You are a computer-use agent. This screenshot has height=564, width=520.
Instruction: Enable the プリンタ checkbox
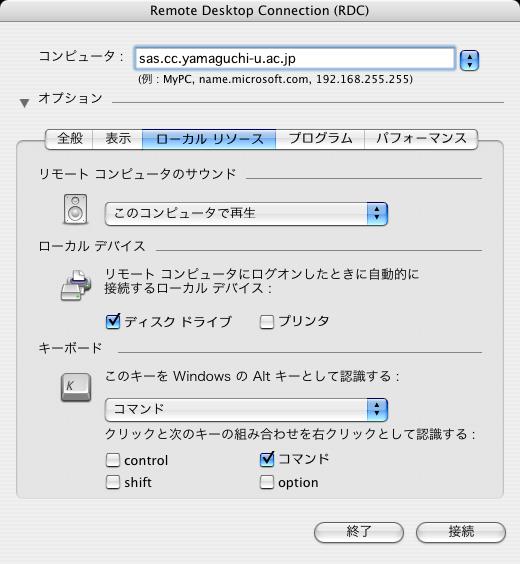pos(267,322)
